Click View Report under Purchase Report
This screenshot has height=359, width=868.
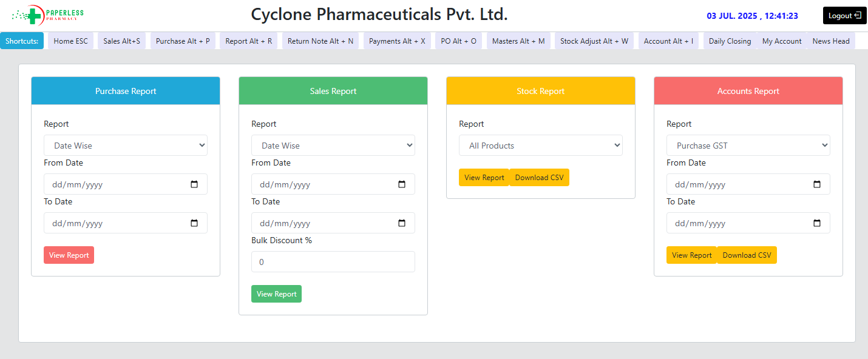tap(69, 255)
